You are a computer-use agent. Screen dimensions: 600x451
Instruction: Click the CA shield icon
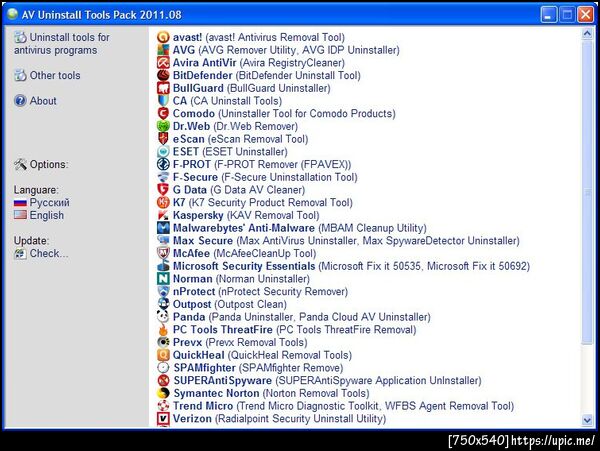(163, 101)
